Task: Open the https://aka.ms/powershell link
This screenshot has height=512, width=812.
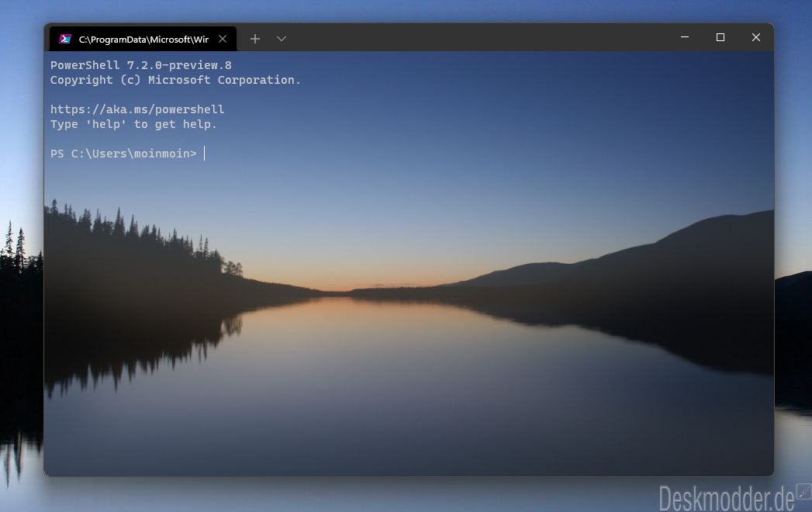Action: 137,109
